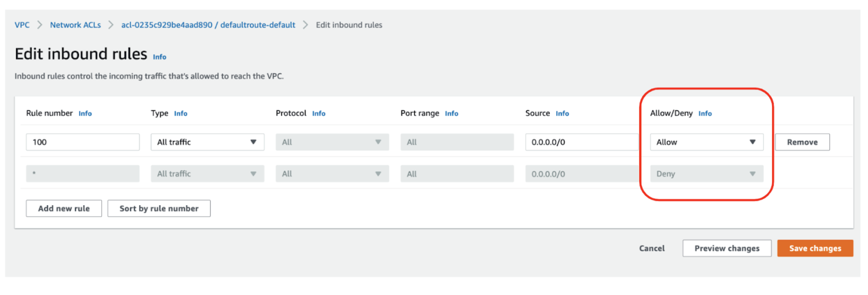Open the Port range dropdown for the default rule
Viewport: 868px width, 295px height.
(457, 174)
